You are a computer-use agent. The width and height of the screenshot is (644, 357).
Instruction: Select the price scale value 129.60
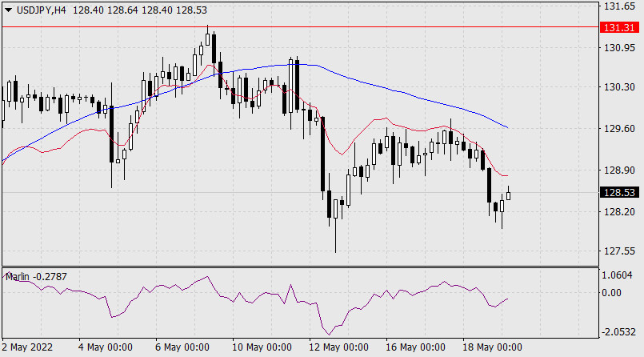619,129
